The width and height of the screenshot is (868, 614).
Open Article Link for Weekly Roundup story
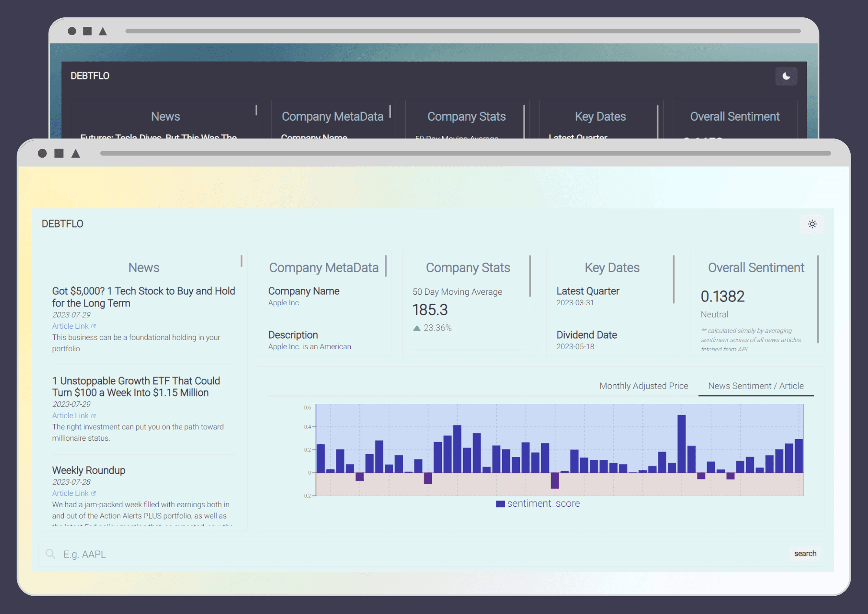pyautogui.click(x=70, y=493)
